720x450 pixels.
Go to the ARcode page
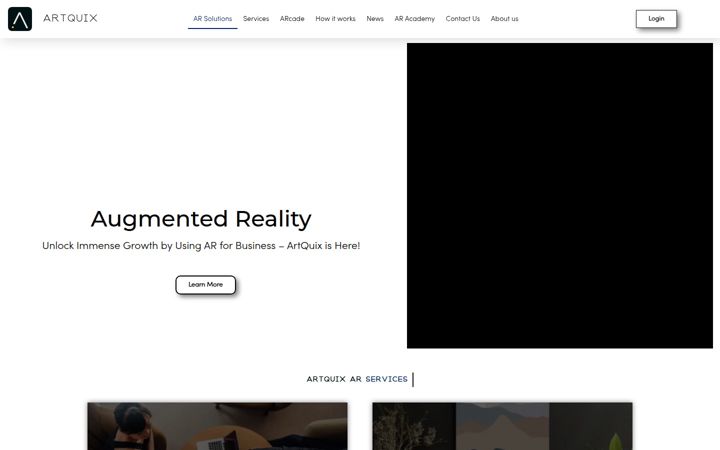pyautogui.click(x=292, y=19)
